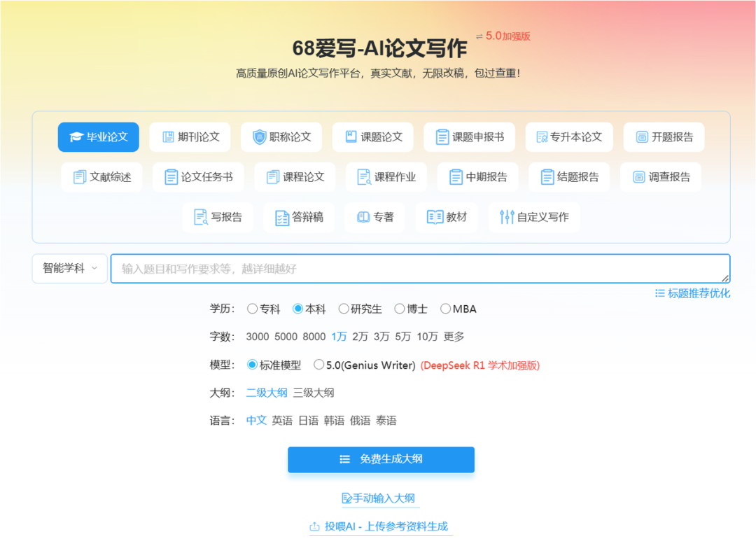Click the icon beside 开题报告

pyautogui.click(x=642, y=137)
